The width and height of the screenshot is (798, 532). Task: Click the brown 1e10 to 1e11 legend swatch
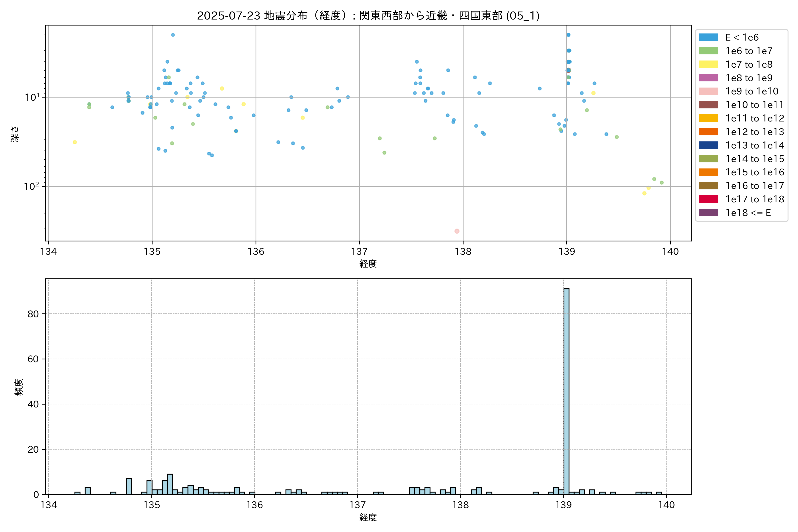coord(708,105)
